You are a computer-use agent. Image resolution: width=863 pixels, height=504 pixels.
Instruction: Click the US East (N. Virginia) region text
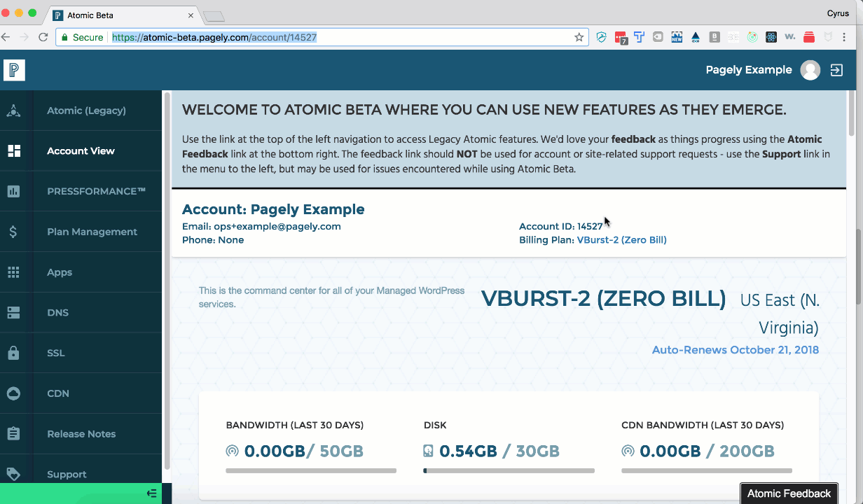(780, 314)
